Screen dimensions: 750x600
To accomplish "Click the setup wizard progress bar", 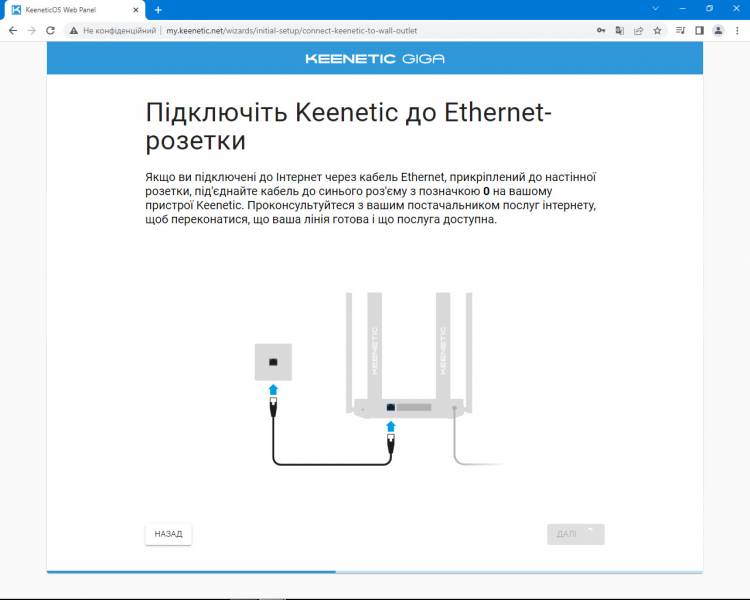I will [375, 572].
